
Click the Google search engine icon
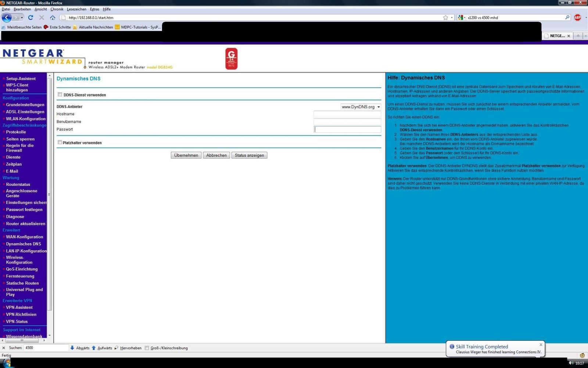(460, 17)
